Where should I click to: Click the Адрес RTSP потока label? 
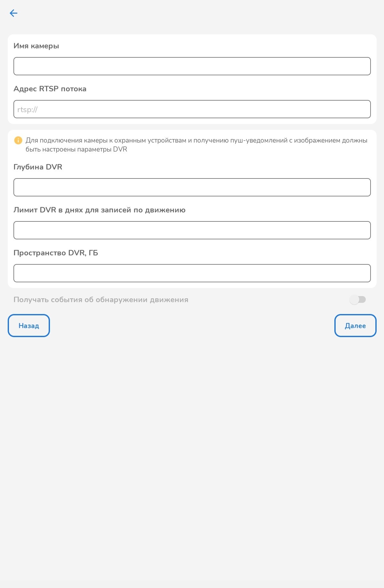[50, 89]
